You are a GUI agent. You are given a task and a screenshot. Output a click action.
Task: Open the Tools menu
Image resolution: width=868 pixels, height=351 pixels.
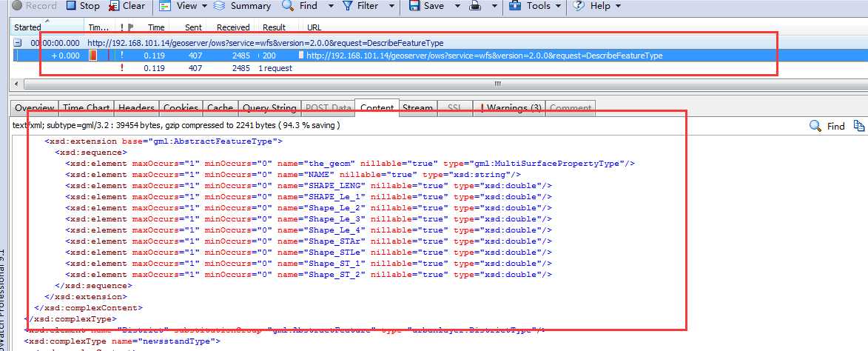coord(535,5)
